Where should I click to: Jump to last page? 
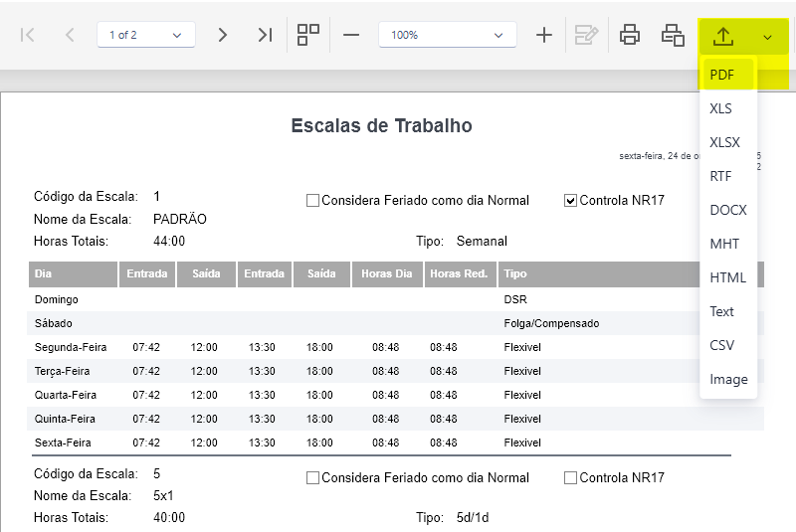265,35
